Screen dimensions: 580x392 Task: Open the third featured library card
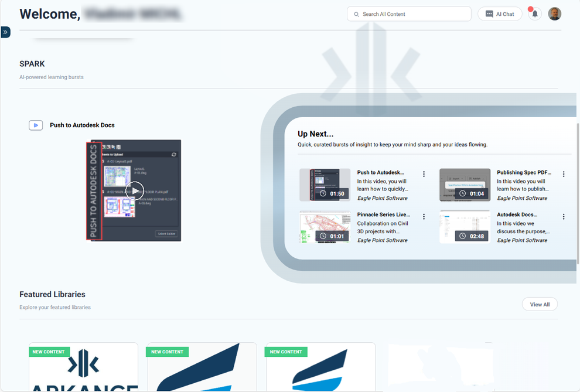(x=320, y=366)
